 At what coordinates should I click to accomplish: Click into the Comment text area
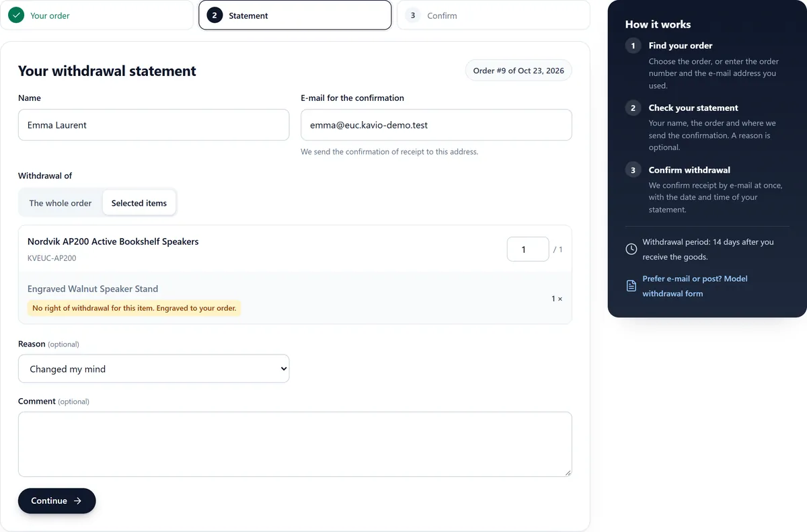[295, 445]
